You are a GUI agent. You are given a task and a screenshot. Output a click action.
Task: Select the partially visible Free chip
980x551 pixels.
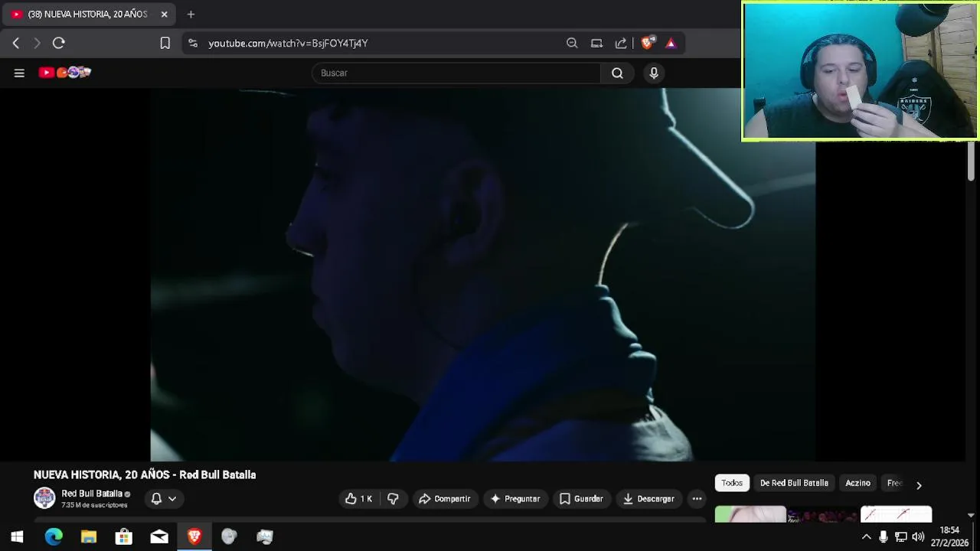point(893,483)
